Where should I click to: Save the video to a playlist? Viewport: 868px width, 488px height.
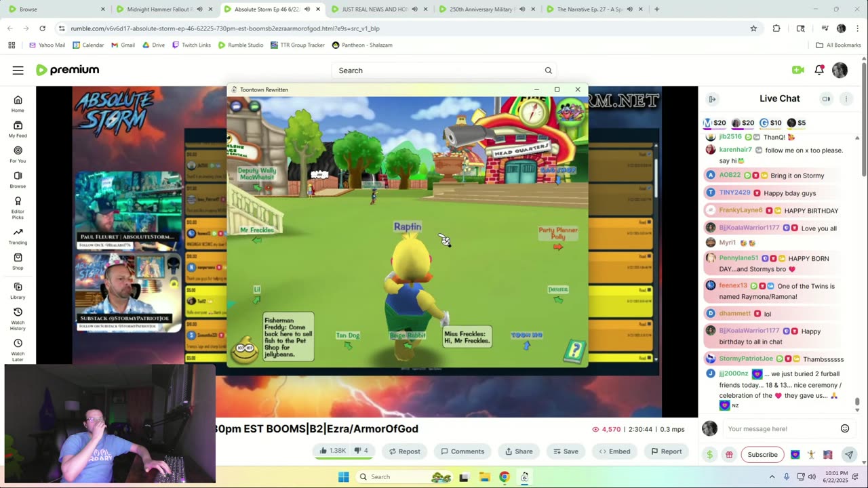click(566, 451)
